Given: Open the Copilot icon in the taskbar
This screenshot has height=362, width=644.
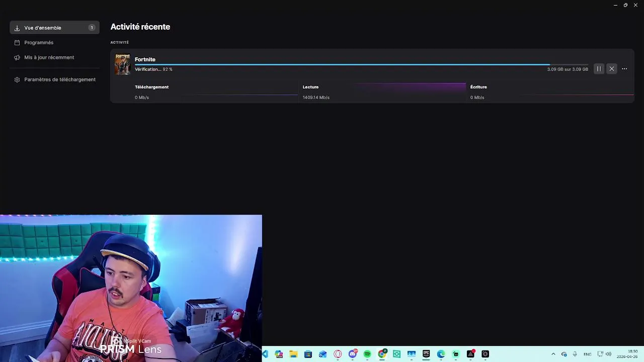Looking at the screenshot, I should click(x=279, y=354).
